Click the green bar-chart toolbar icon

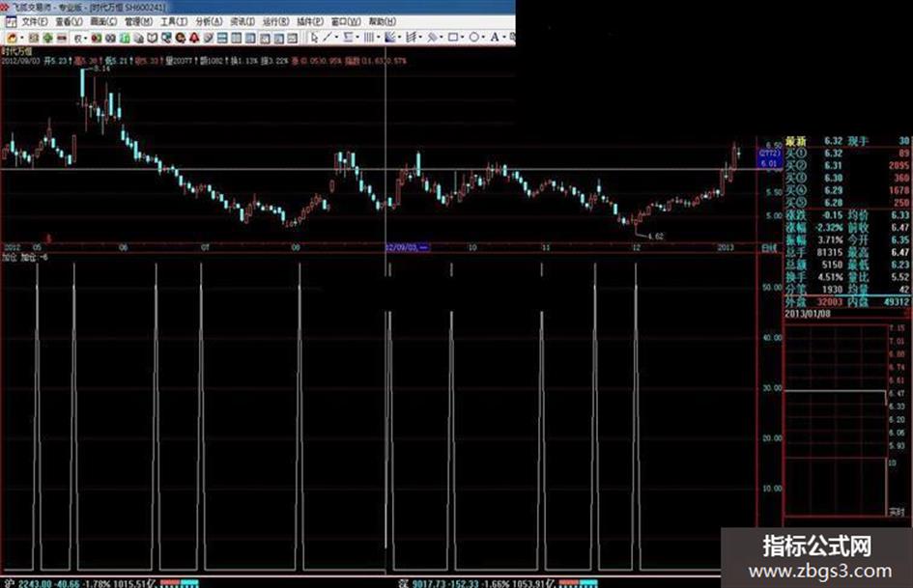click(x=125, y=38)
